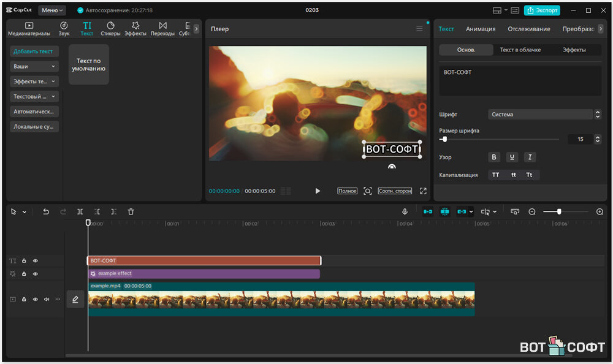Open the Stickers (Стикеры) panel

click(x=110, y=28)
